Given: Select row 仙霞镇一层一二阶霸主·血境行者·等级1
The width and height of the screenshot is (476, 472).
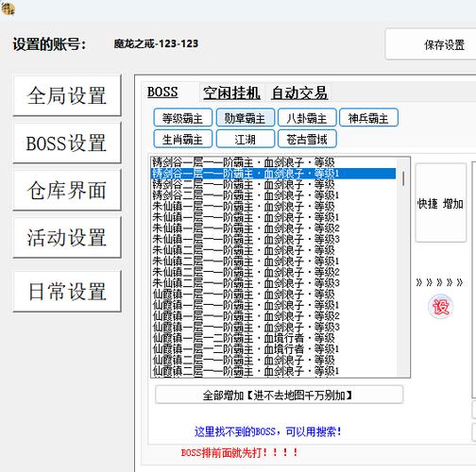Looking at the screenshot, I should click(273, 349).
